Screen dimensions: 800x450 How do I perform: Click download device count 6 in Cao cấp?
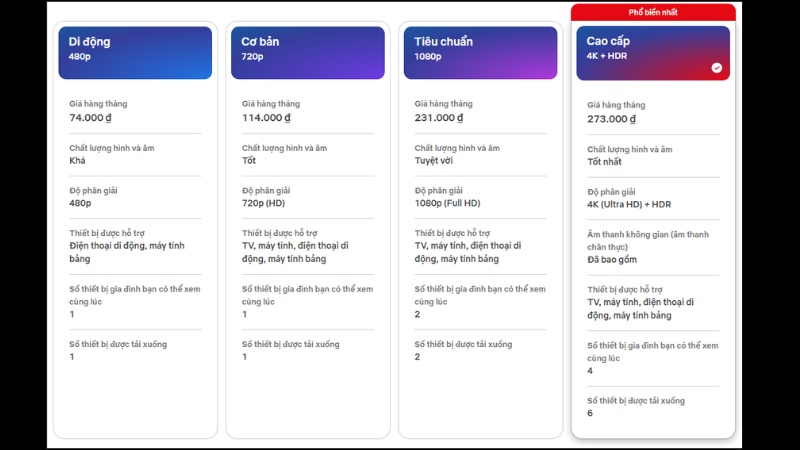590,413
